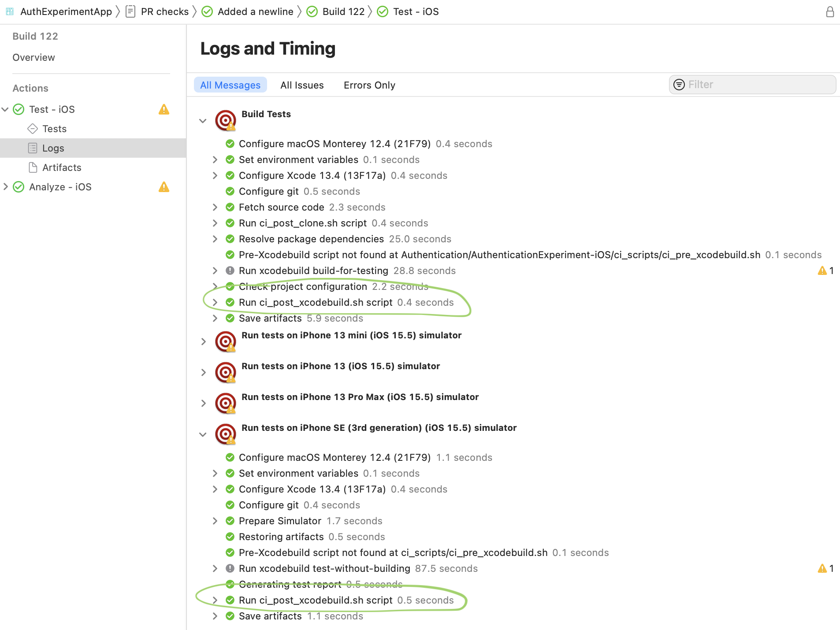The width and height of the screenshot is (840, 630).
Task: Click green check beside Prepare Simulator
Action: pos(230,521)
